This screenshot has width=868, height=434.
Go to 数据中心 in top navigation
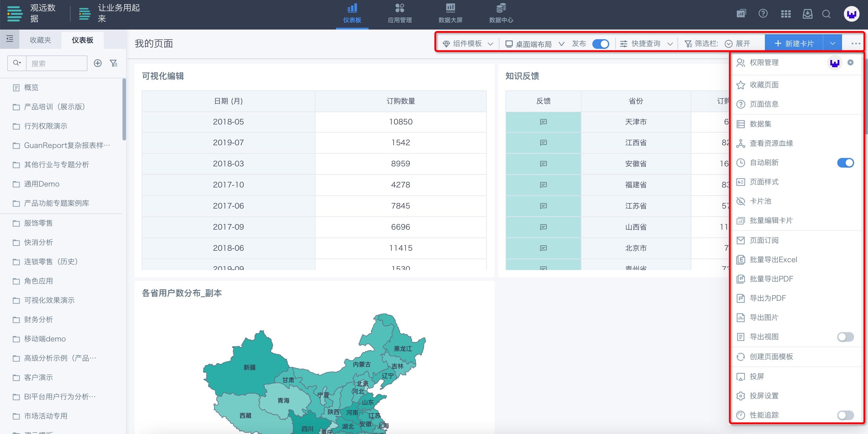click(501, 14)
